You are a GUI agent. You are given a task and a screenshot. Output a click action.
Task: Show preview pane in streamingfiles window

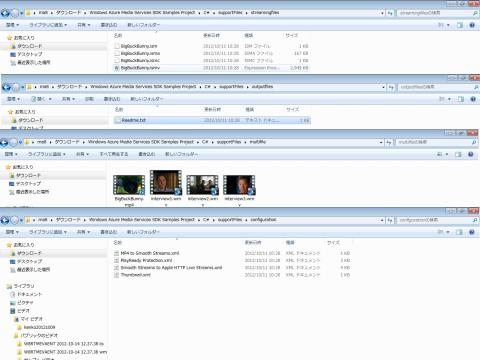point(460,25)
